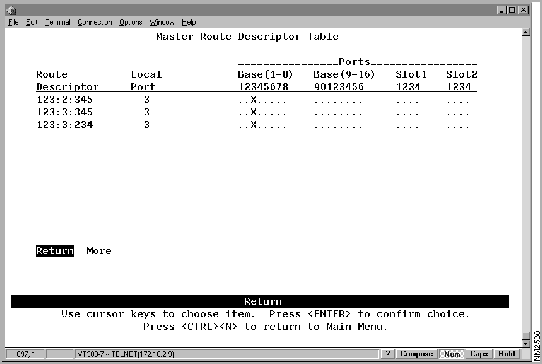Click the VT100 TELNET connection status field
Screen dimensions: 542x364
[x=226, y=354]
